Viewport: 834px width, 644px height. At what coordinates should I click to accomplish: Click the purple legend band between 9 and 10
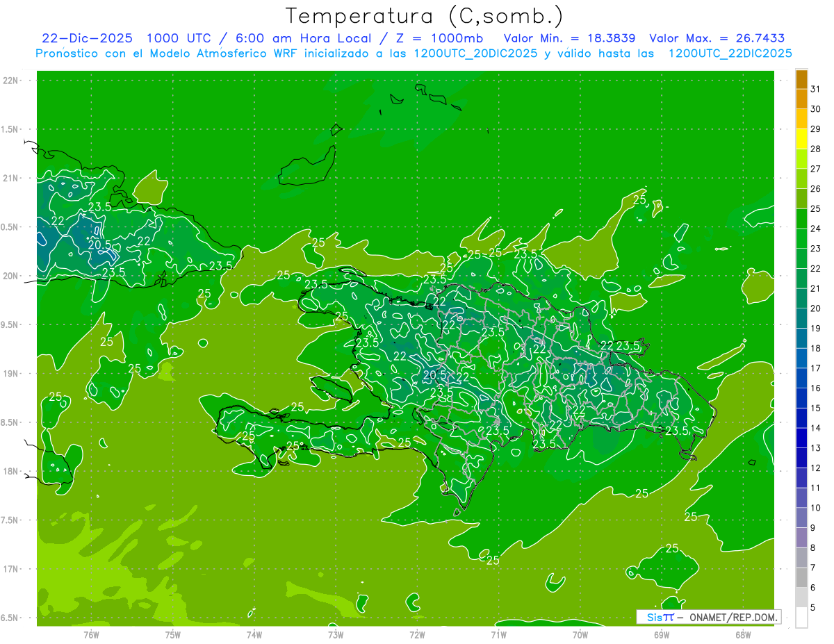[x=801, y=518]
